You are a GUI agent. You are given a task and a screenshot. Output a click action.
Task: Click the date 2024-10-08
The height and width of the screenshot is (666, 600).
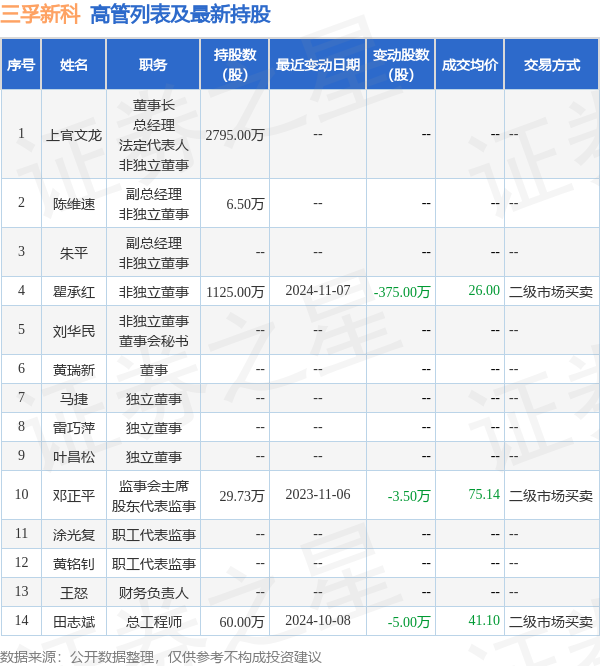pyautogui.click(x=318, y=621)
